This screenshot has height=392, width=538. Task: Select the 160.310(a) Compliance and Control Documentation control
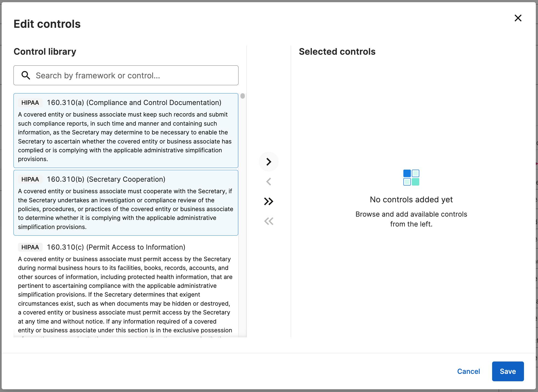(134, 103)
